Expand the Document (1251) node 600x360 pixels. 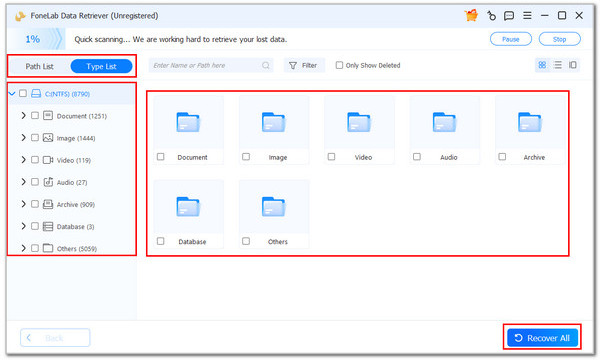(23, 116)
